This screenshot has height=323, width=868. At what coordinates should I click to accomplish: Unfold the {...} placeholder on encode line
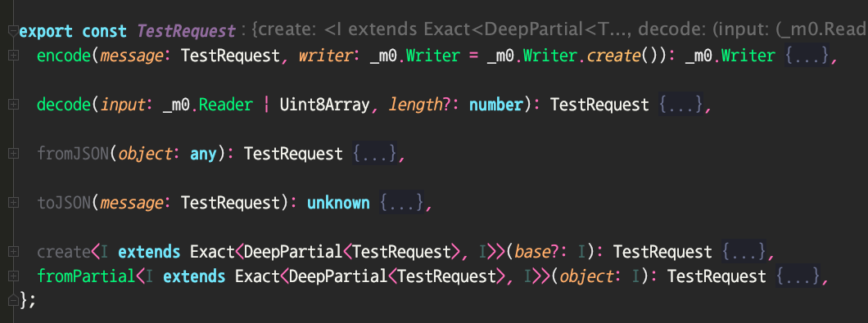coord(807,56)
